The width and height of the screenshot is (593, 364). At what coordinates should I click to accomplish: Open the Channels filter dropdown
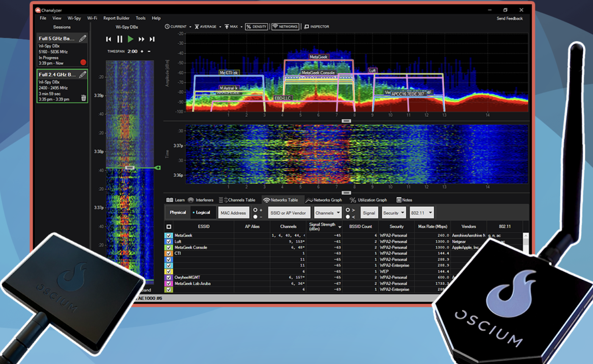pos(328,213)
